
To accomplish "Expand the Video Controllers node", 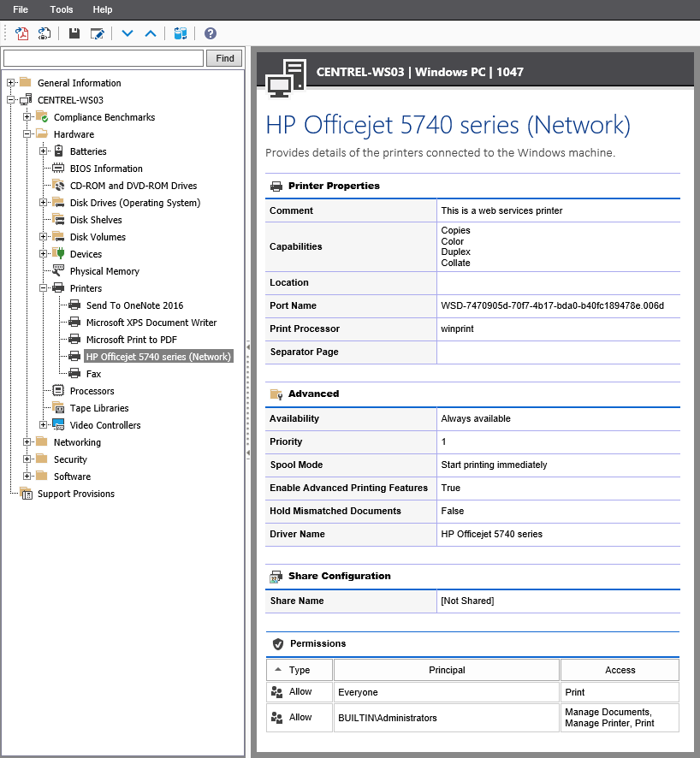I will click(x=43, y=424).
